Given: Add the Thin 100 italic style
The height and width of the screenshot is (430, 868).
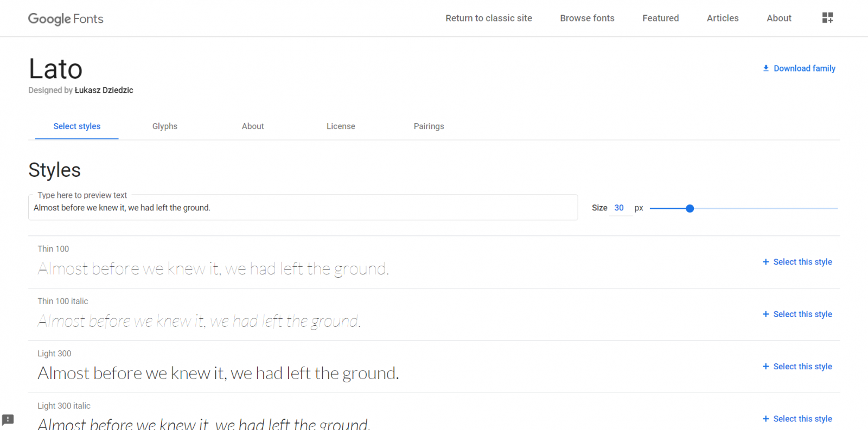Looking at the screenshot, I should pyautogui.click(x=797, y=315).
